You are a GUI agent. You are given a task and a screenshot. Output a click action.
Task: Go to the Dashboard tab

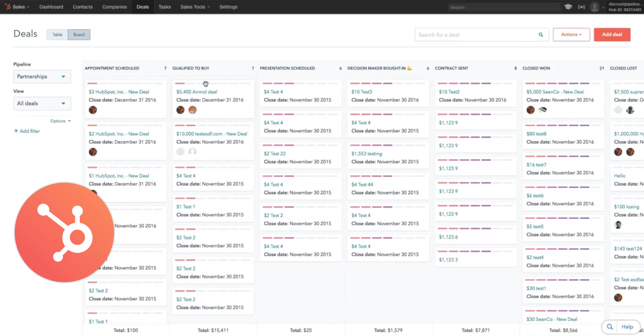pos(51,7)
